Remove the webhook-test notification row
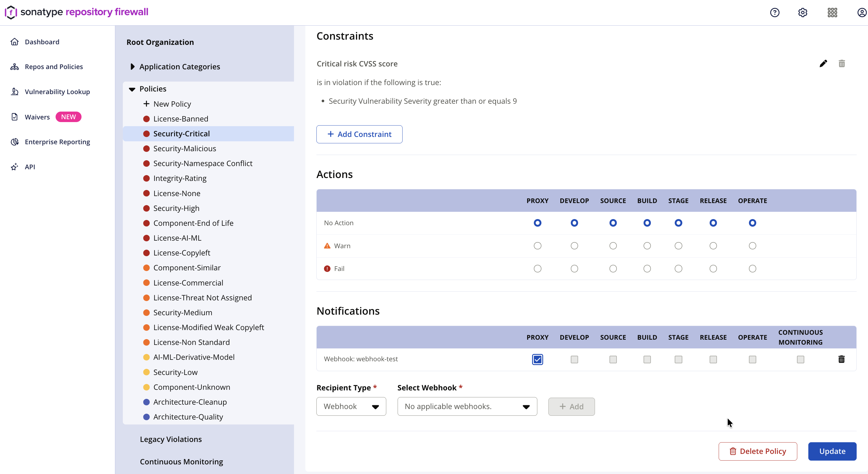 point(842,359)
